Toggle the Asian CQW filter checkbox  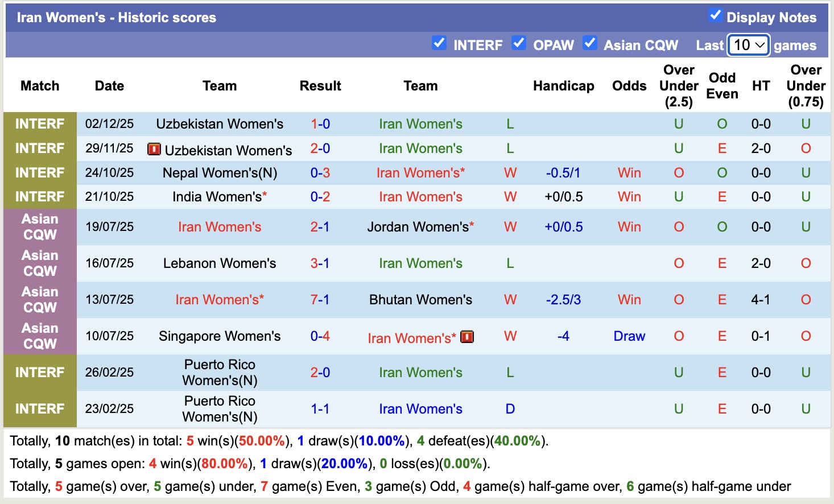point(590,43)
